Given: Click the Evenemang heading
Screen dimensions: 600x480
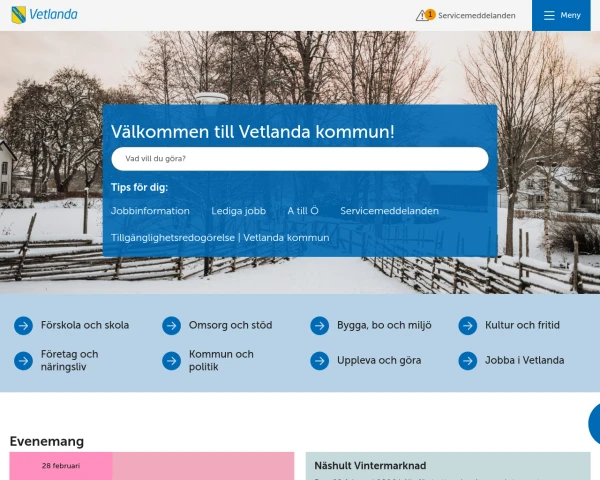Looking at the screenshot, I should coord(47,441).
